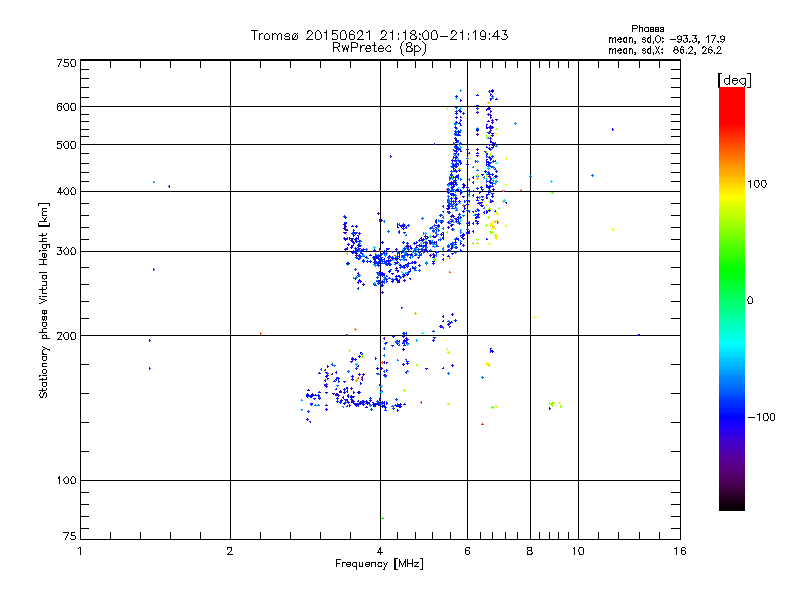Click the '6' x-axis tick label
The width and height of the screenshot is (800, 600).
467,551
